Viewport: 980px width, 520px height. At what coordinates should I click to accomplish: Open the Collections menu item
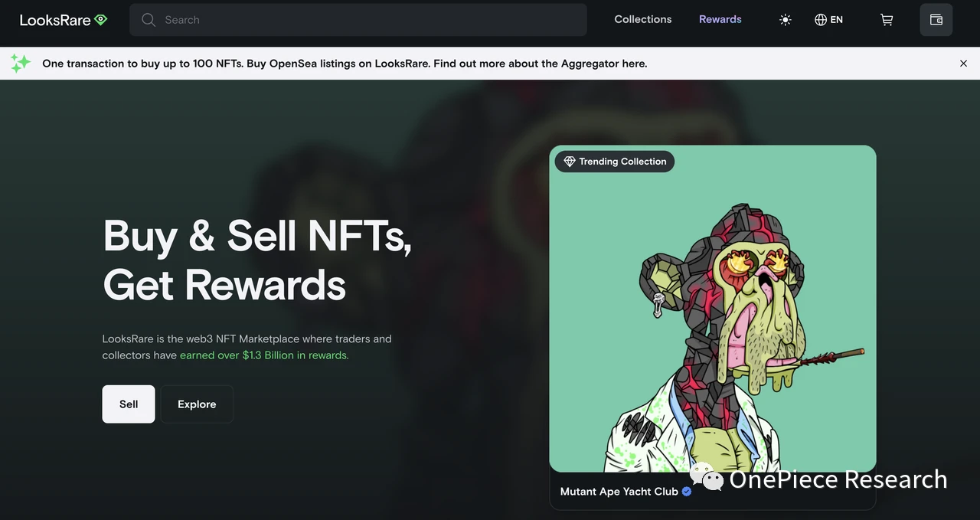click(x=642, y=19)
